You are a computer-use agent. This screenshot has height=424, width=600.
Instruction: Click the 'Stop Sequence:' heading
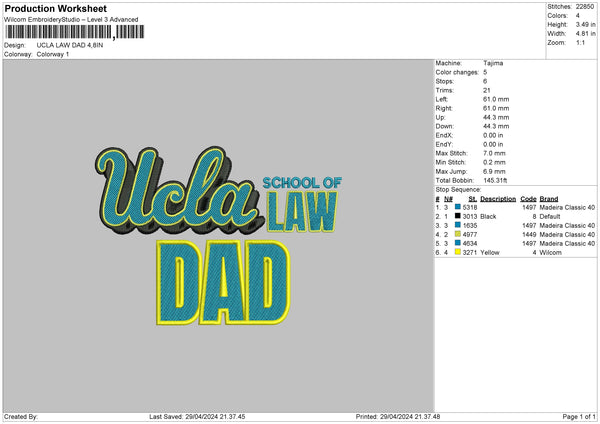pos(458,190)
